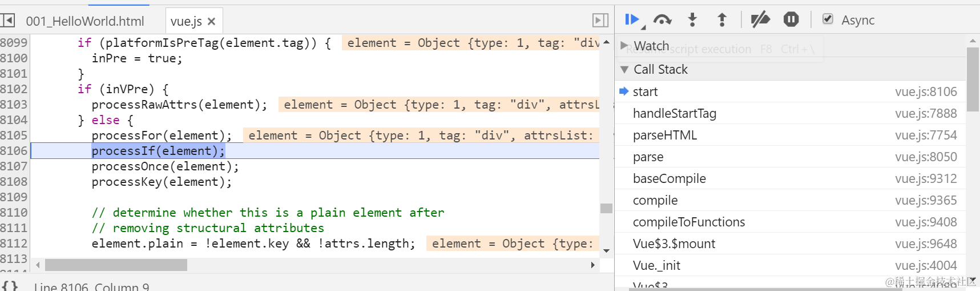
Task: Click the highlighted processIf(element) code
Action: (x=158, y=151)
